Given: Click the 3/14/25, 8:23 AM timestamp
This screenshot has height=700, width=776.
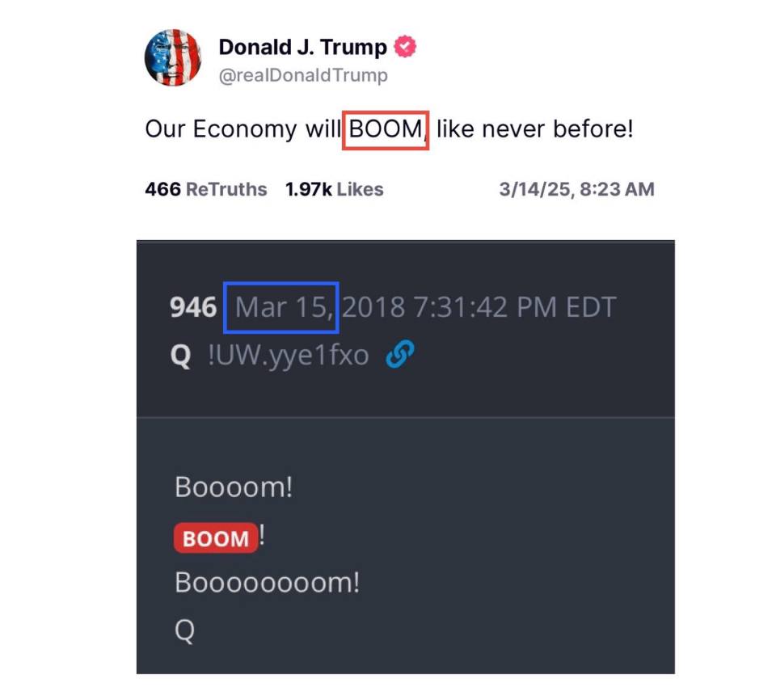Looking at the screenshot, I should tap(576, 189).
